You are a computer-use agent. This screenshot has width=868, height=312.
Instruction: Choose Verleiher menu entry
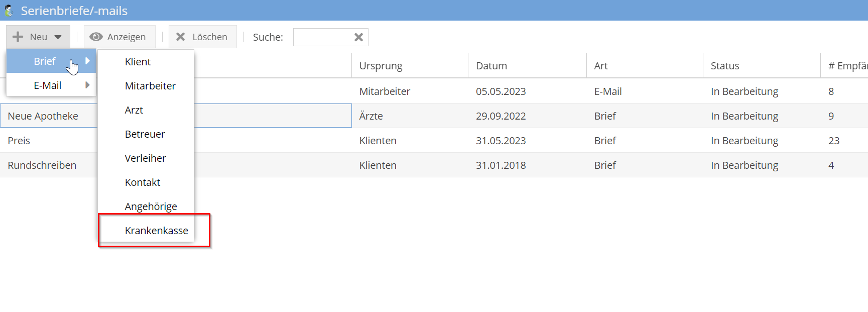click(x=145, y=158)
